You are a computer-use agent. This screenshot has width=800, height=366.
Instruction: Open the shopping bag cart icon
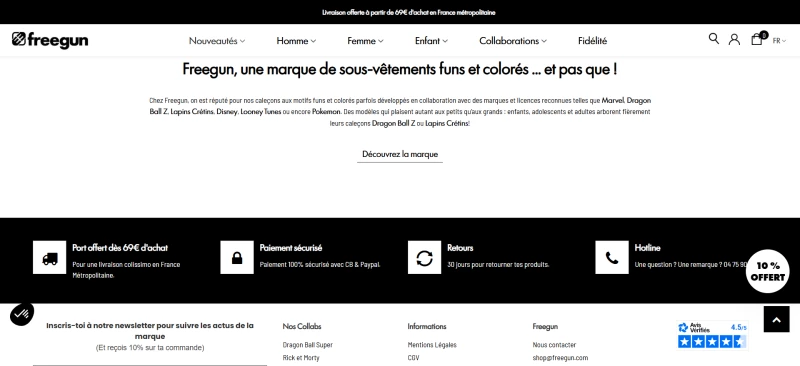coord(757,39)
